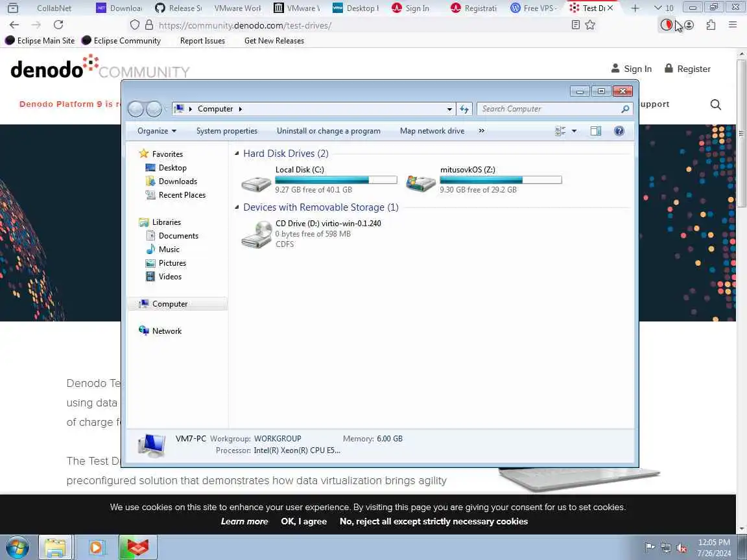Open Get New Releases bookmark
The width and height of the screenshot is (747, 560).
(274, 40)
